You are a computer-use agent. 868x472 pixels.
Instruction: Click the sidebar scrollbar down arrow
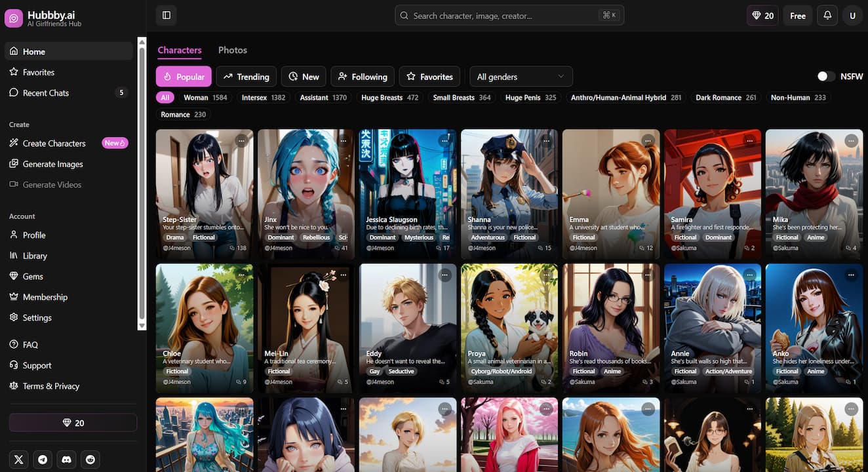coord(142,325)
